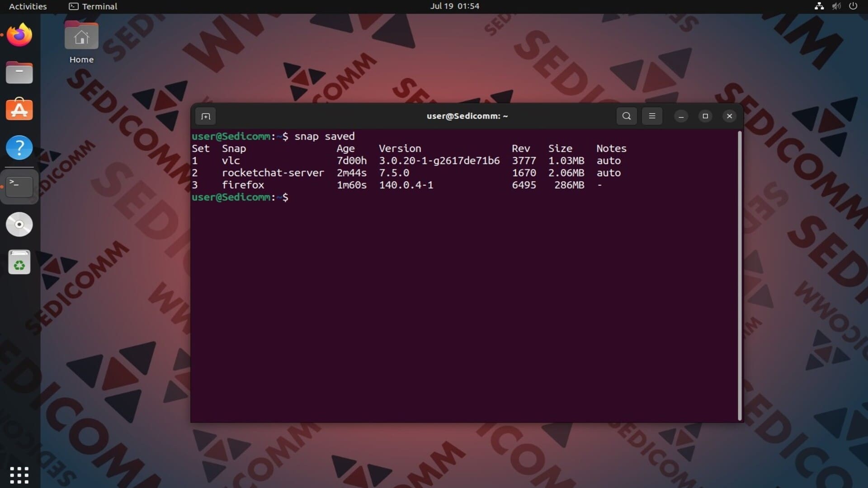Open the Activities overview

tap(28, 6)
